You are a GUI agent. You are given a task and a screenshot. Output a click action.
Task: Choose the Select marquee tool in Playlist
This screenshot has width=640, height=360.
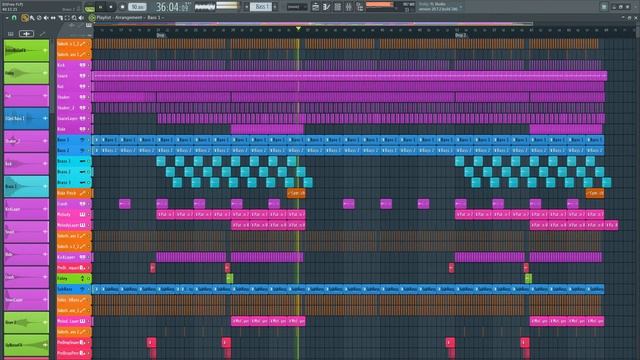(67, 18)
